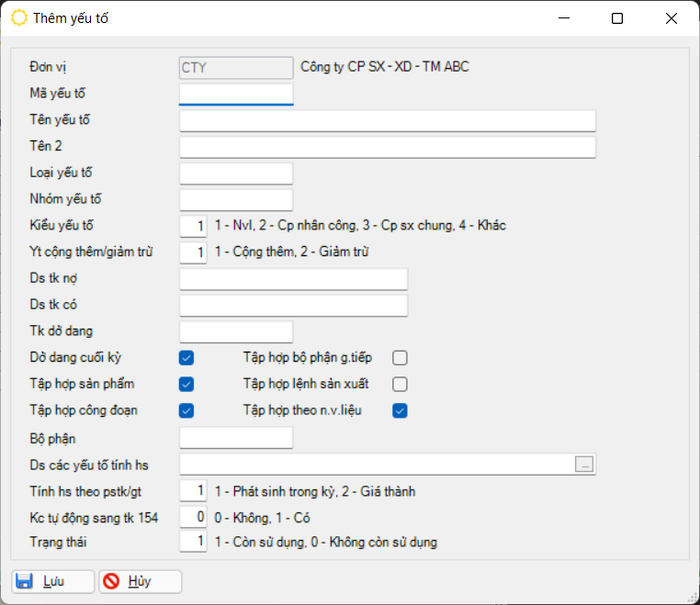Image resolution: width=700 pixels, height=605 pixels.
Task: Click the Trạng thái value field
Action: point(193,543)
